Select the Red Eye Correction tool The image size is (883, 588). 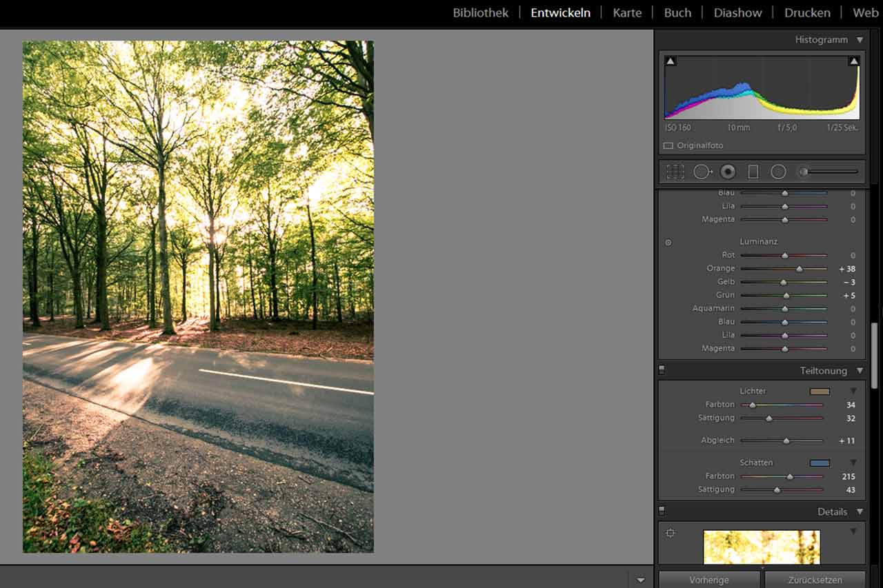728,172
